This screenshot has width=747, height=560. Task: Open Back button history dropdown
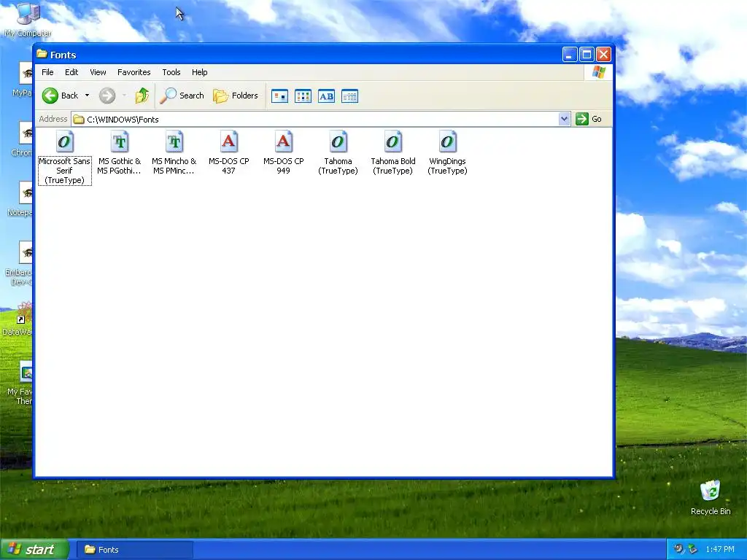tap(88, 96)
